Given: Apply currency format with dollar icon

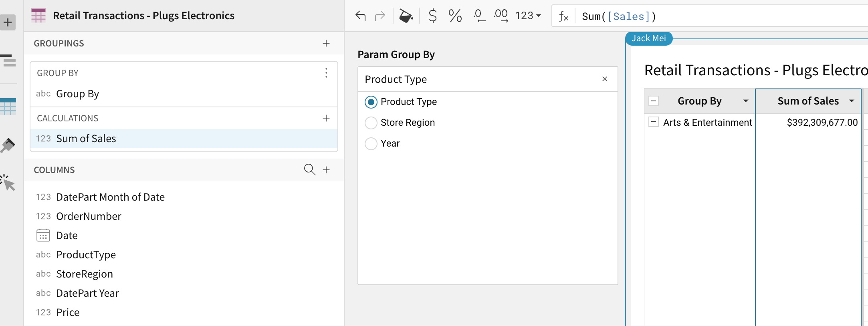Looking at the screenshot, I should (432, 16).
